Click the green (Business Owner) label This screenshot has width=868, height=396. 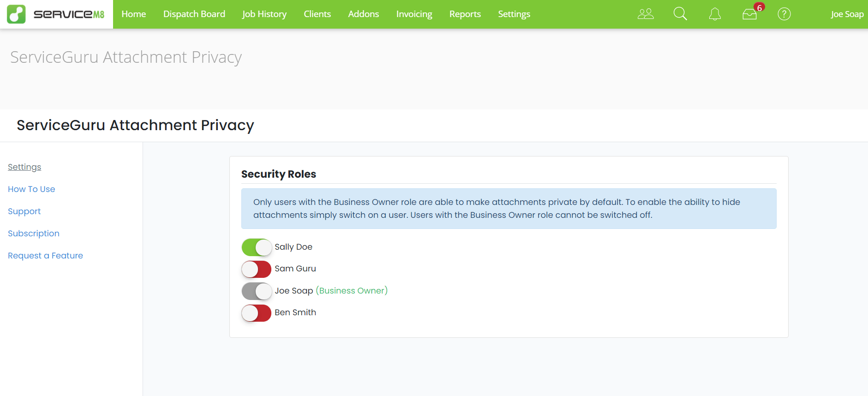point(352,291)
